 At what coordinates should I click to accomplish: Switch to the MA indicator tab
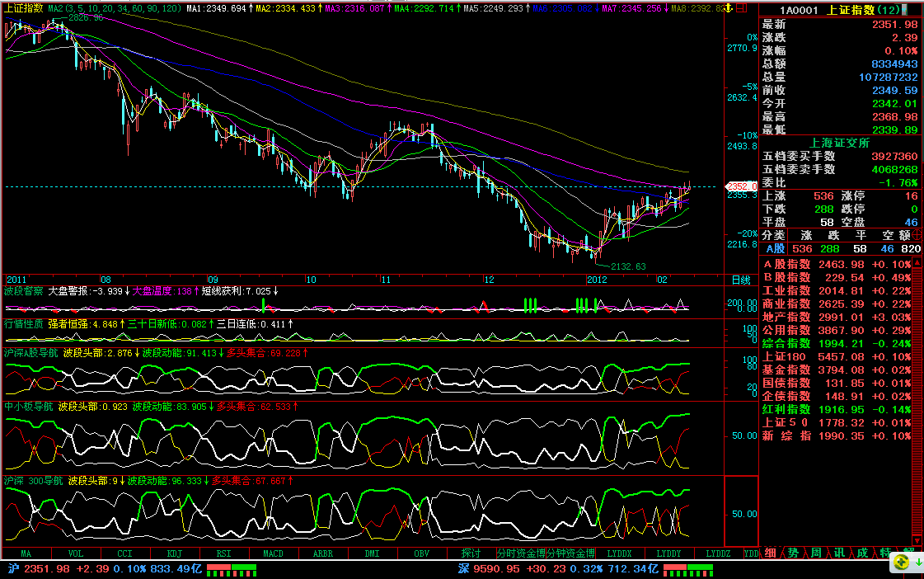[x=26, y=553]
